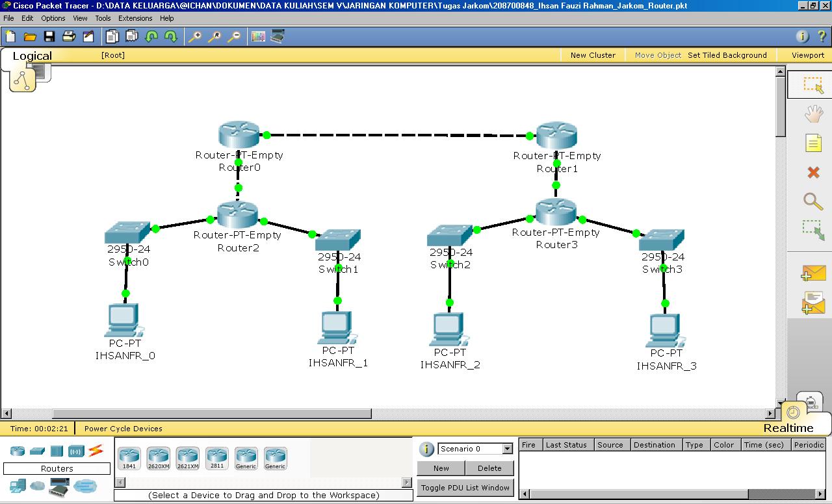The height and width of the screenshot is (504, 832).
Task: Activate the red Delete tool
Action: coord(813,172)
